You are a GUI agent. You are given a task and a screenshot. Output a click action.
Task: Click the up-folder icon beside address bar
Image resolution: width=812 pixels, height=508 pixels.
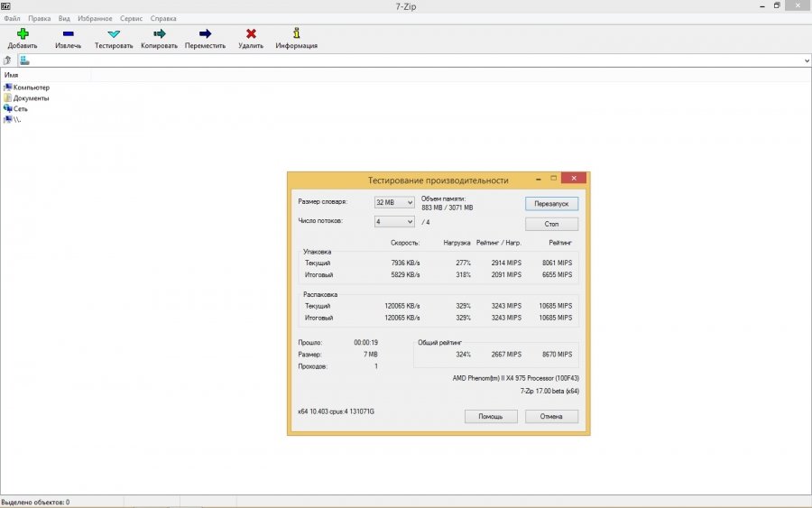coord(7,60)
